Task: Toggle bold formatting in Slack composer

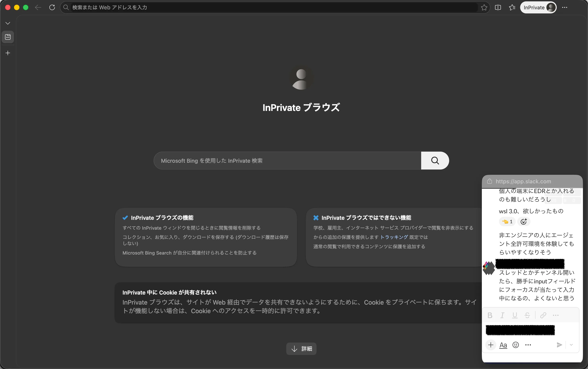Action: click(x=490, y=315)
